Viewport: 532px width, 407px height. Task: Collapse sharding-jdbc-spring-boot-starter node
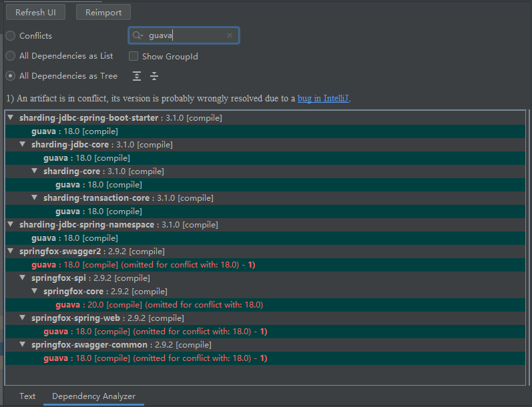point(11,117)
